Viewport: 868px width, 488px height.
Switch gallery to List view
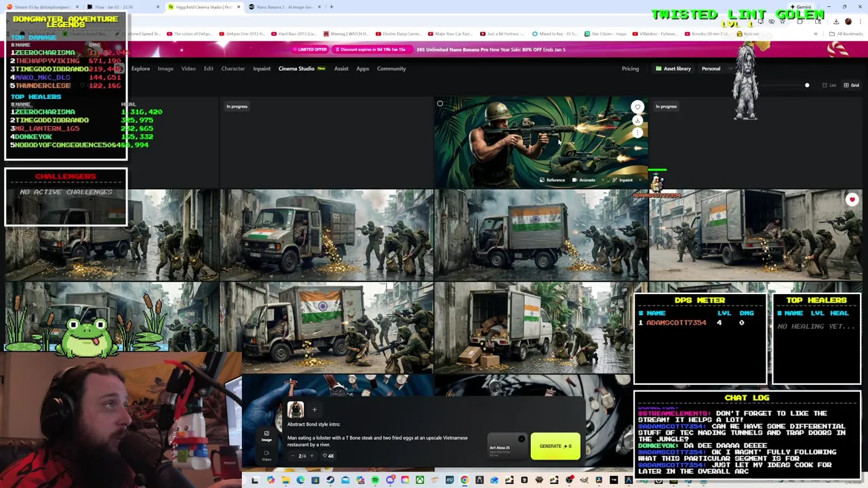[x=829, y=85]
